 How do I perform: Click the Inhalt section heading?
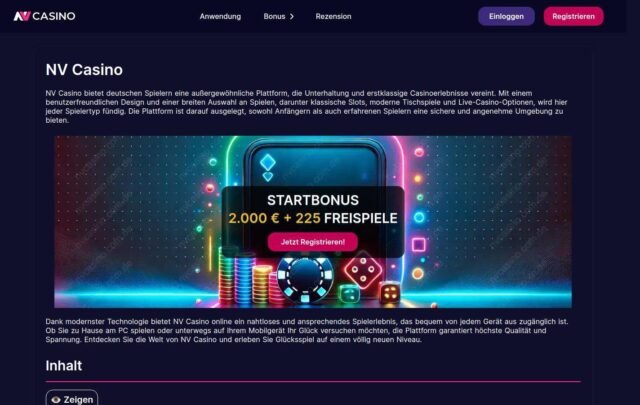point(64,365)
